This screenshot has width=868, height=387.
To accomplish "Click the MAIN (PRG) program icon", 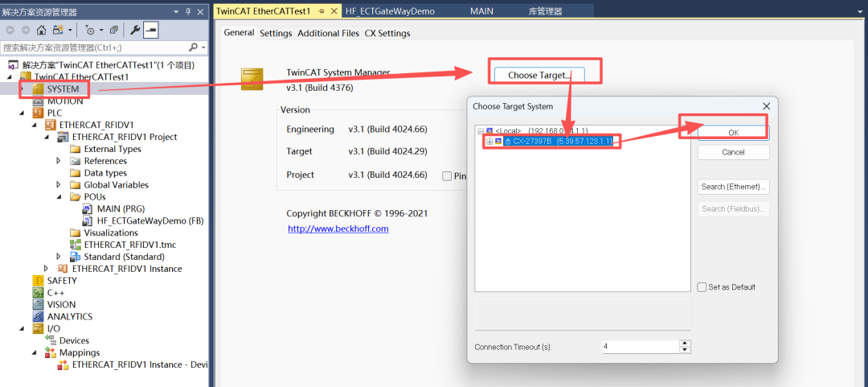I will (88, 209).
